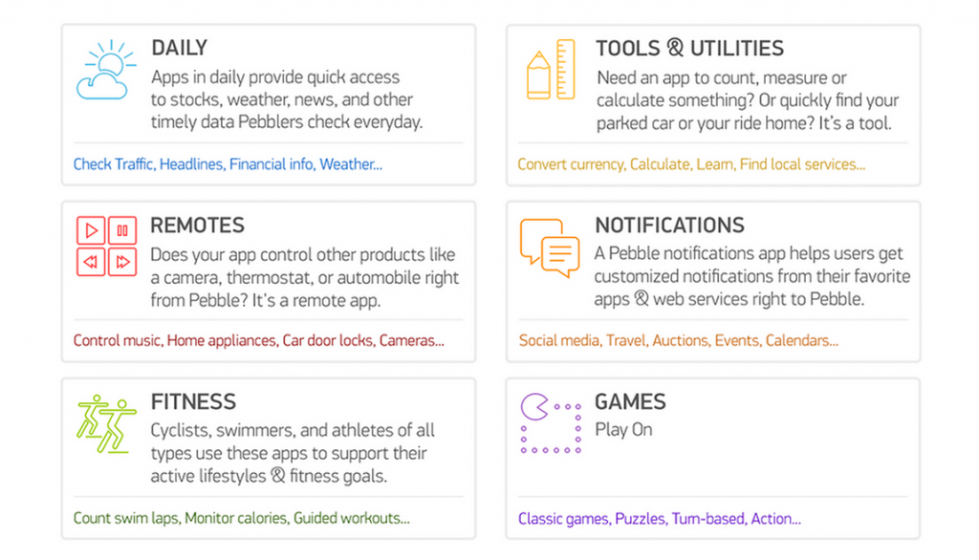
Task: Click the fast-forward button in Remotes icon
Action: [122, 262]
